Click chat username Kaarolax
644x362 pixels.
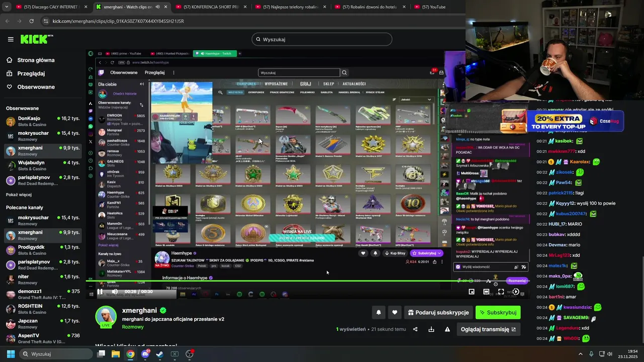pyautogui.click(x=580, y=162)
